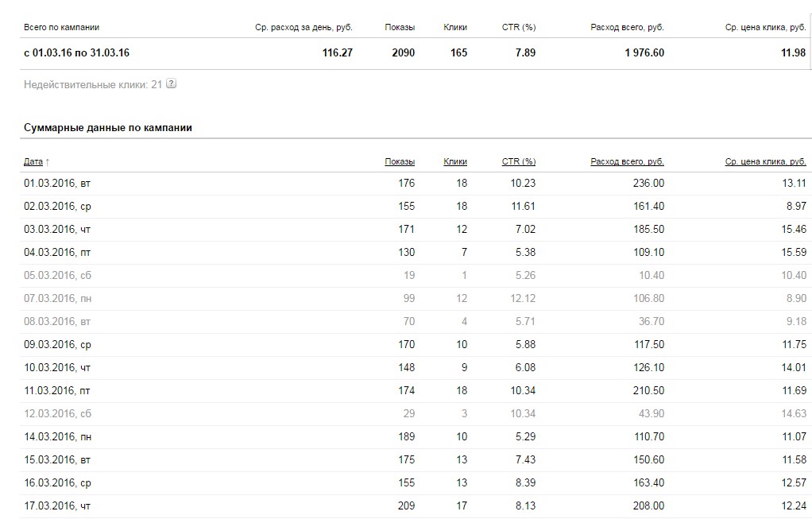Select the 01.03.2016, вт table row
Image resolution: width=812 pixels, height=519 pixels.
tap(414, 184)
